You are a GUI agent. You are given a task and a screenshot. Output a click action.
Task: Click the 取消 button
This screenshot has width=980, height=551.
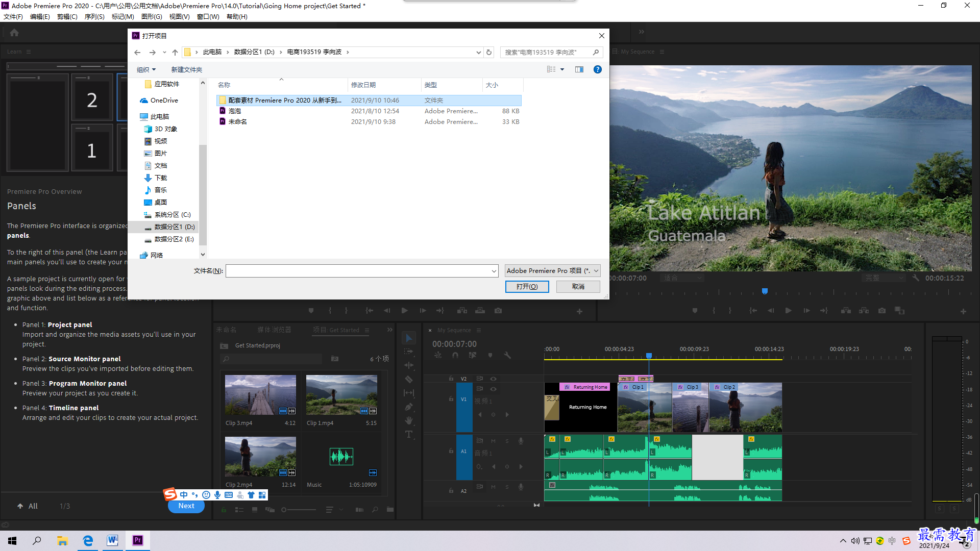578,287
